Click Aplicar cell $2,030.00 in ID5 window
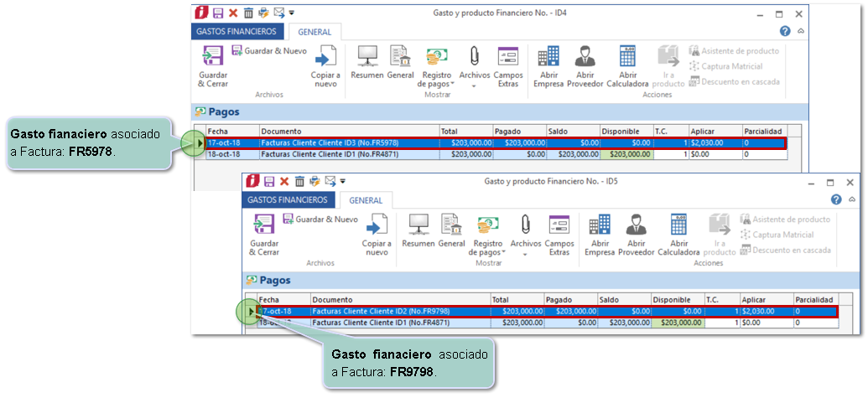The height and width of the screenshot is (398, 868). [x=767, y=312]
